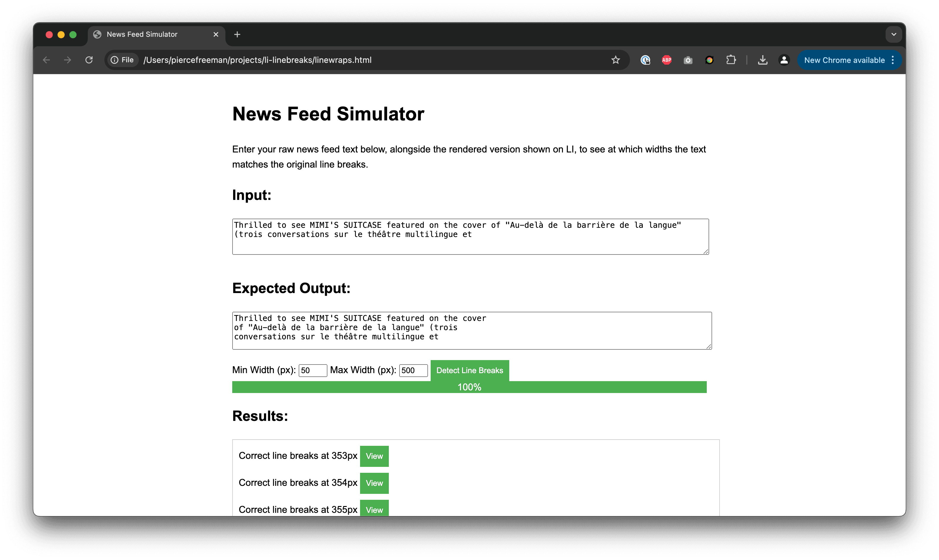Click the 'Results:' heading
939x560 pixels.
[x=260, y=416]
